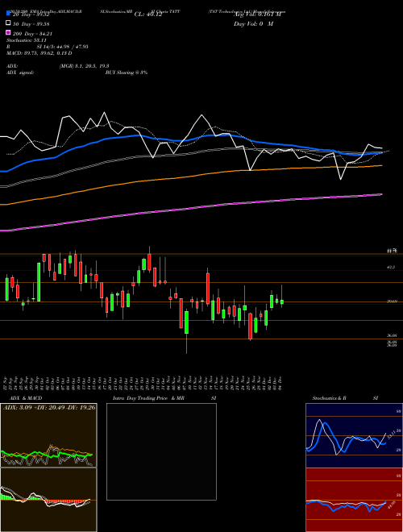Click the last green candlestick on the chart
403x532 pixels.
click(x=282, y=301)
